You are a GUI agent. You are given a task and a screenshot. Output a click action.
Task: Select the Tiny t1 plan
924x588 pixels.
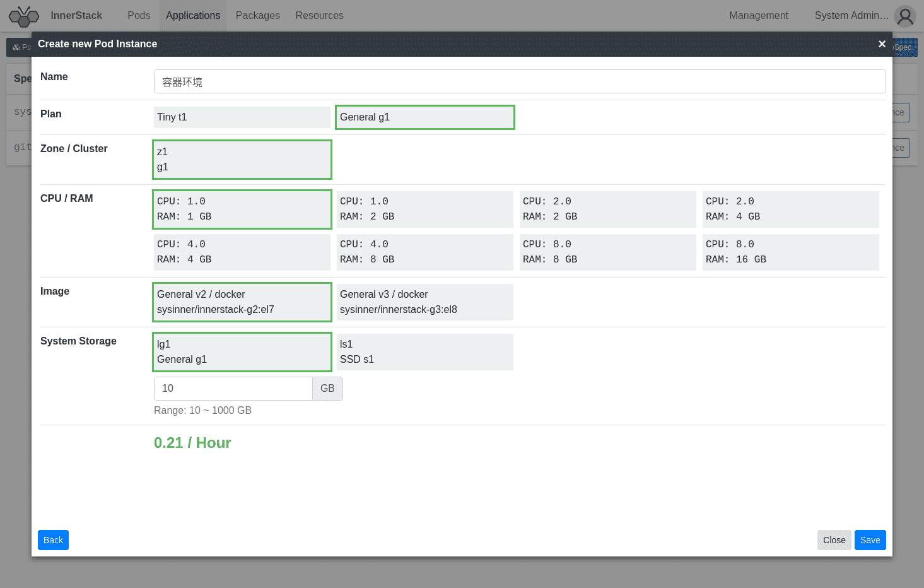pyautogui.click(x=242, y=117)
